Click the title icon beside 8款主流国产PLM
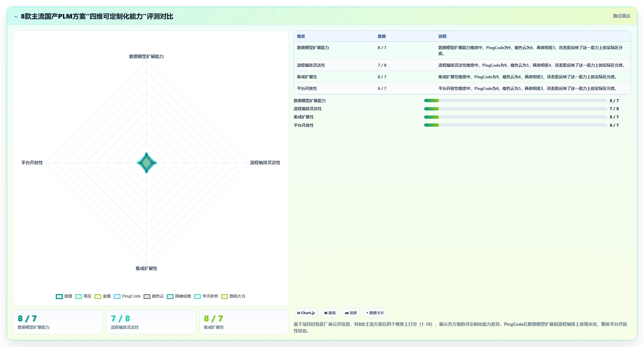Viewport: 644px width, 347px height. [x=16, y=17]
